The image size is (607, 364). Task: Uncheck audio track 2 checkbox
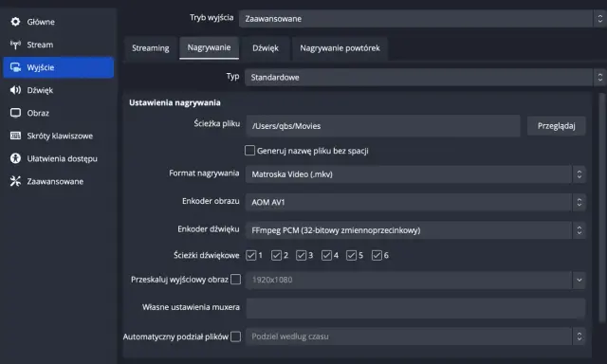click(276, 255)
